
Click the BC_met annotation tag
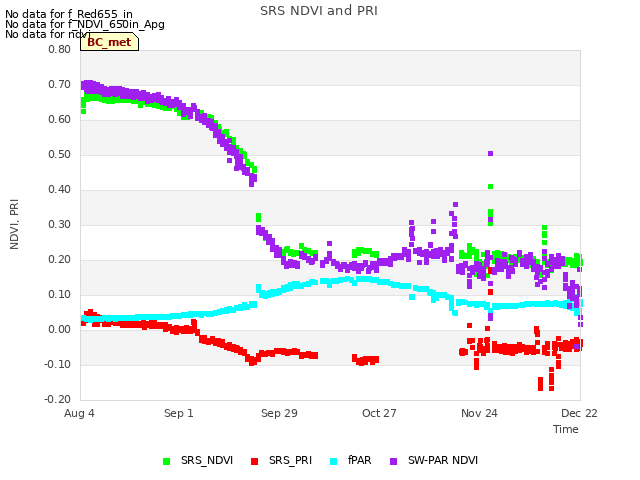(109, 42)
